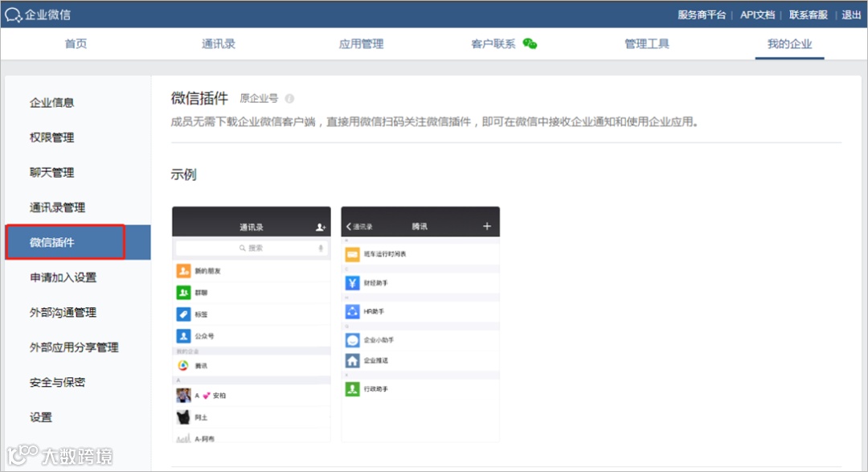Click the HR助手 blue icon

click(353, 311)
